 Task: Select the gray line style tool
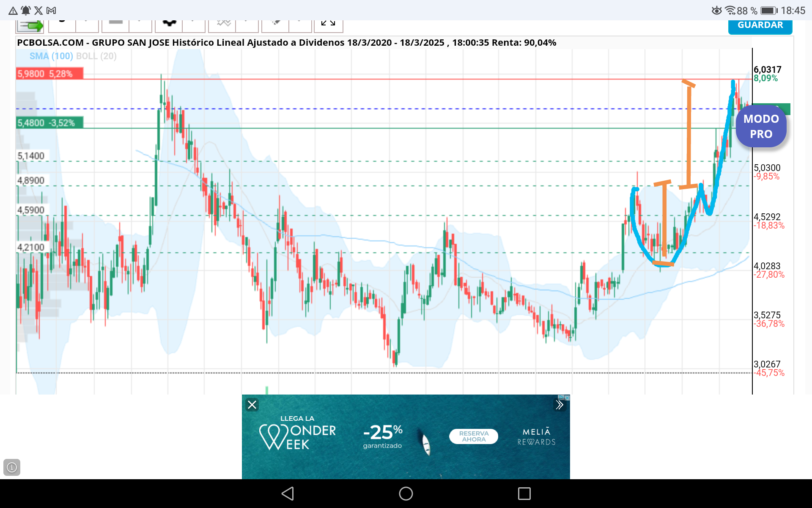tap(115, 25)
